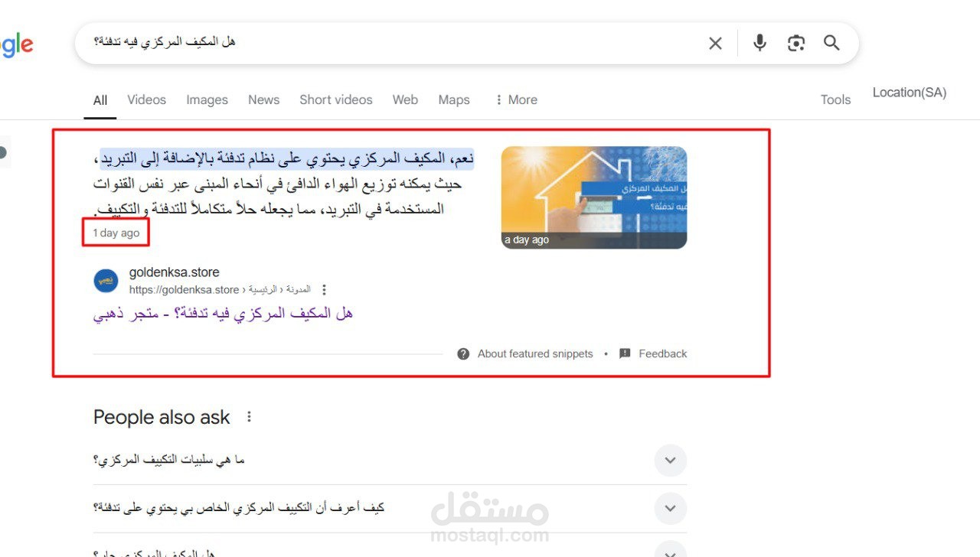
Task: Expand the third partially visible question
Action: point(390,548)
